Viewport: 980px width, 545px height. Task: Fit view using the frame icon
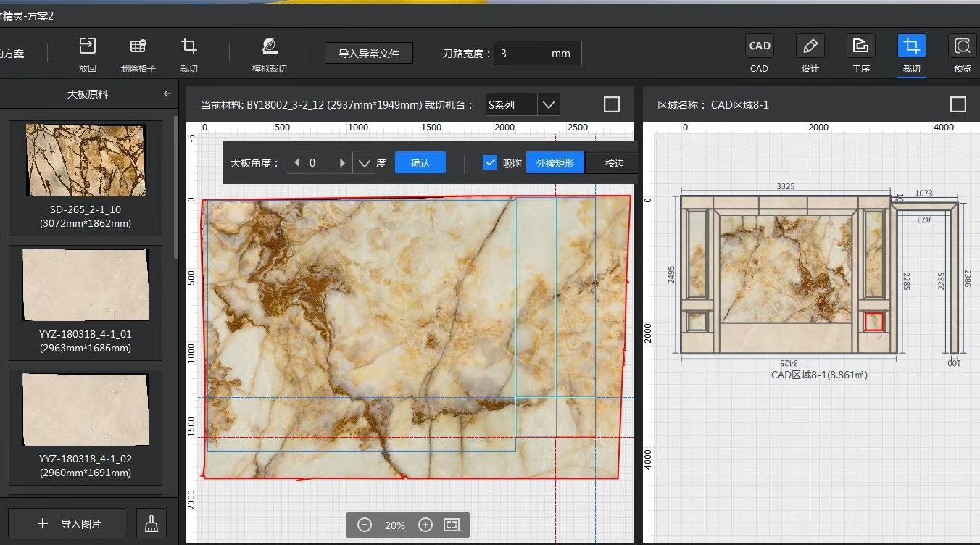click(452, 525)
